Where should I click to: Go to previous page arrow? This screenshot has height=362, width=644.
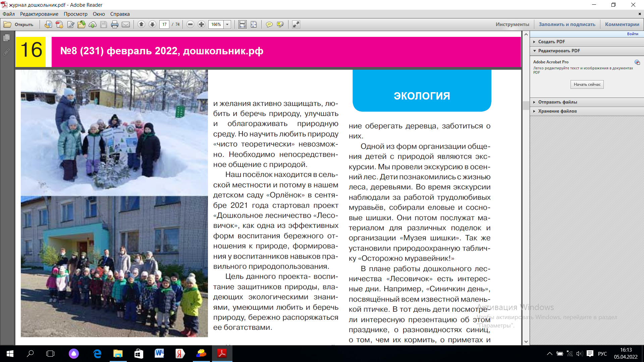[142, 24]
